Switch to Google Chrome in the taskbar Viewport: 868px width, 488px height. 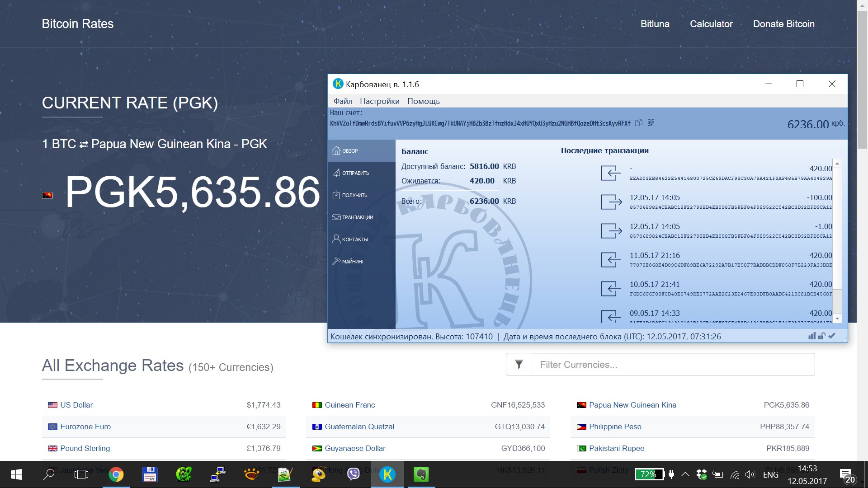tap(116, 474)
